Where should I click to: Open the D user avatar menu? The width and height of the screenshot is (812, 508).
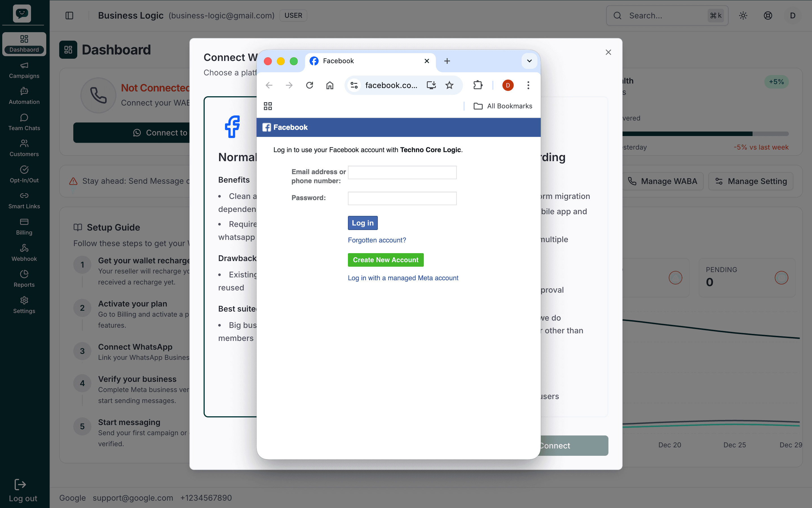793,16
